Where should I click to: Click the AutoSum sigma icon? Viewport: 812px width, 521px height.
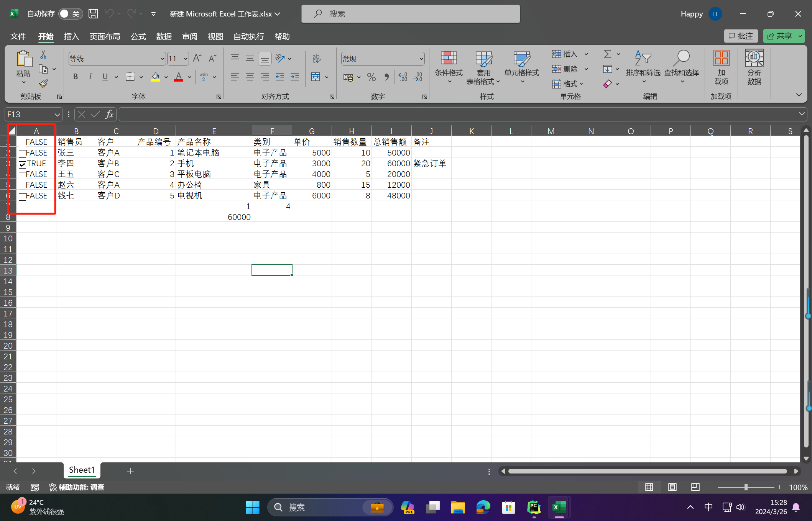click(x=608, y=54)
